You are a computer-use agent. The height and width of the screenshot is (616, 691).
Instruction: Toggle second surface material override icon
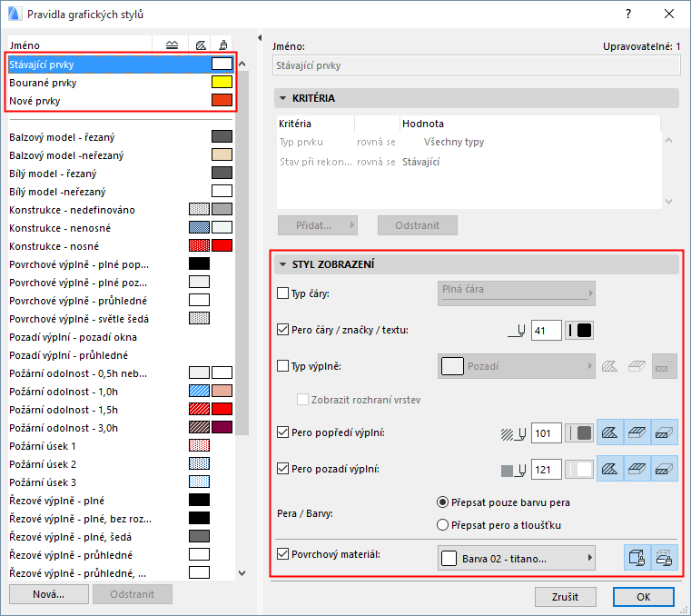pyautogui.click(x=664, y=558)
